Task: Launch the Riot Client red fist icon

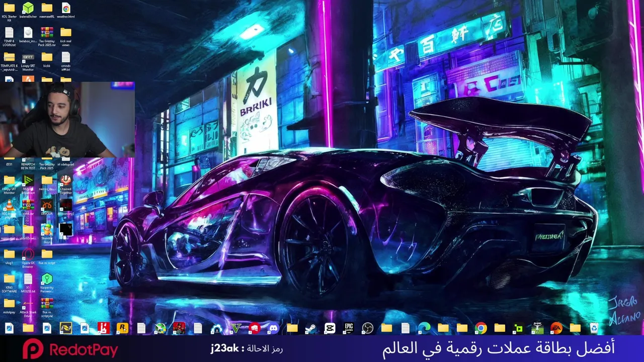Action: coord(254,328)
